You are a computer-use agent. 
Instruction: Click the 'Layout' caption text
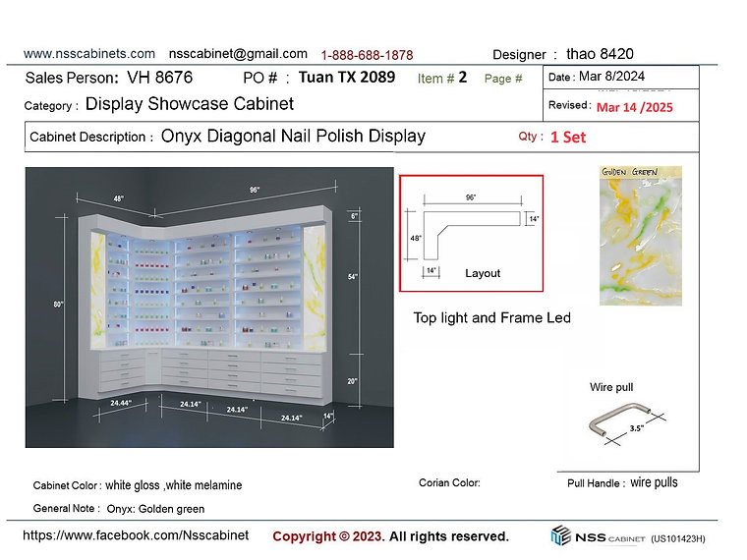click(x=483, y=273)
